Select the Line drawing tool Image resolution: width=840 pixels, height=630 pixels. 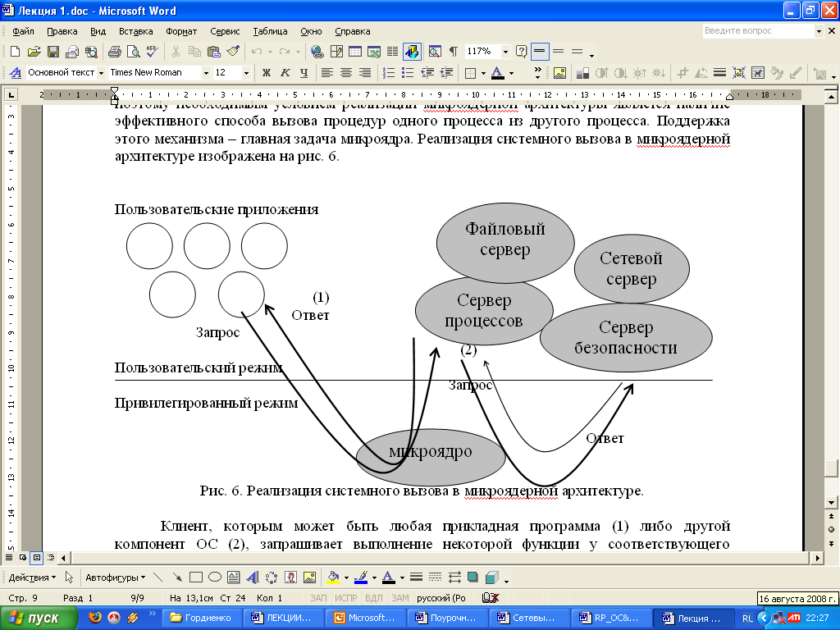[158, 577]
